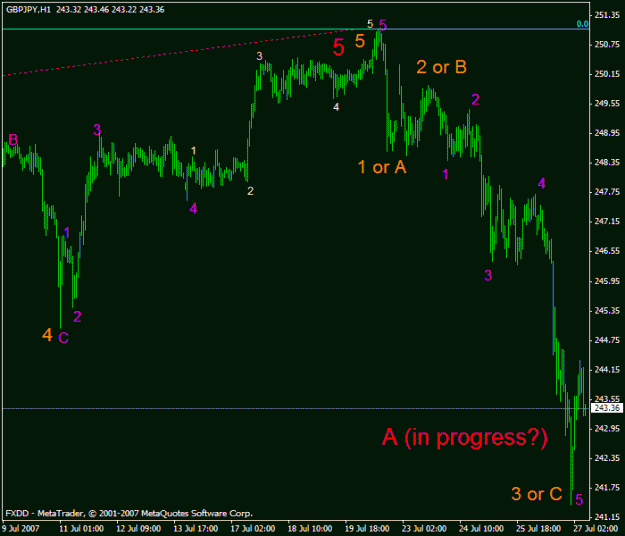Click the 248.35 price axis label
Screen dimensions: 625x536
click(607, 163)
